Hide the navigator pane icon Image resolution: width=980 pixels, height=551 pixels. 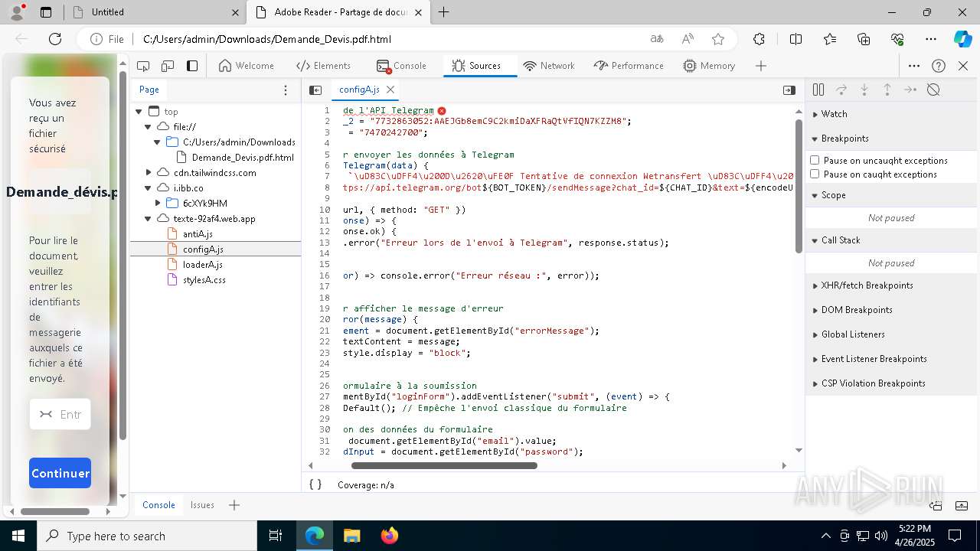coord(315,90)
